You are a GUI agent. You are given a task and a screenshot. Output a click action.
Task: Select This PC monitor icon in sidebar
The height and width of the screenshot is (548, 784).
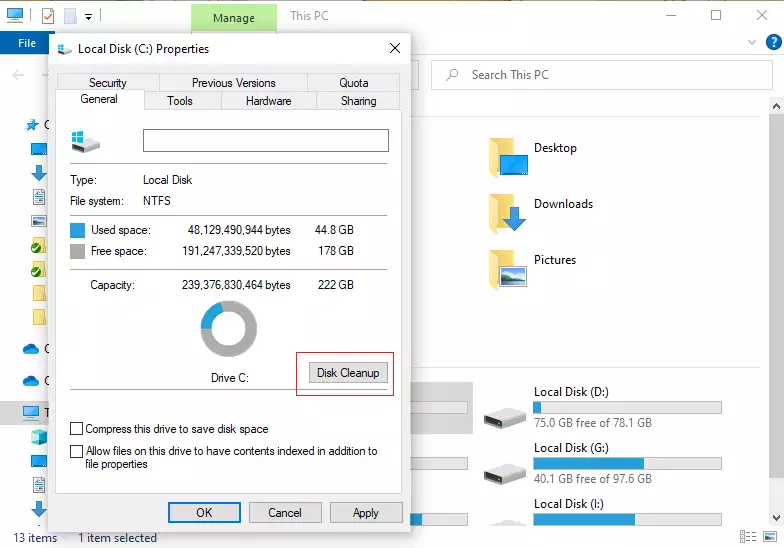tap(31, 412)
